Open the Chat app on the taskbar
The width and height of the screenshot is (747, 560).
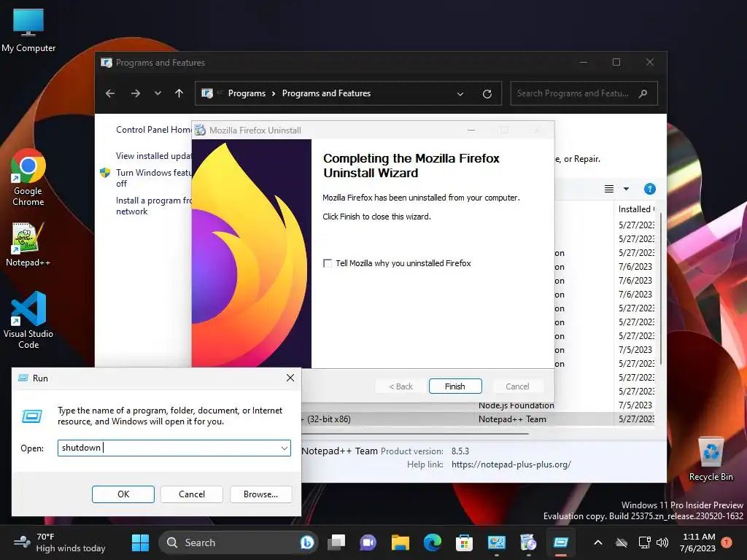coord(368,542)
